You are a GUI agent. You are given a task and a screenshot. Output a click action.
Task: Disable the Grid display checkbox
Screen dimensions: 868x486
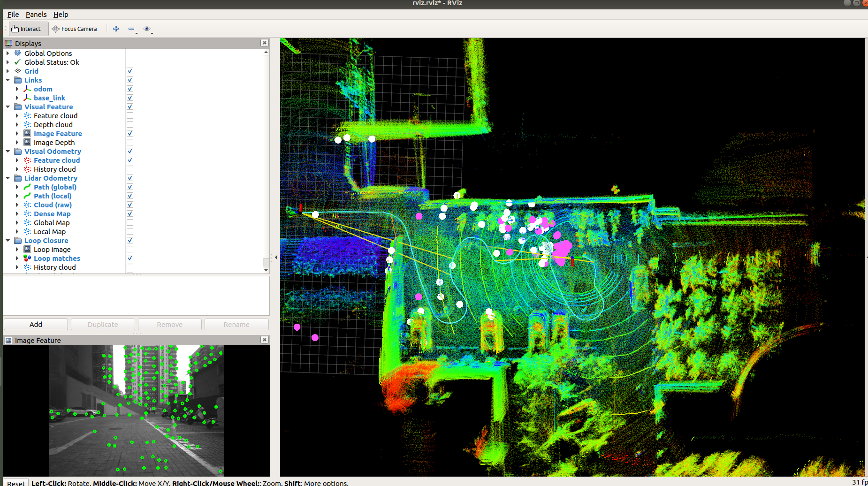point(130,71)
